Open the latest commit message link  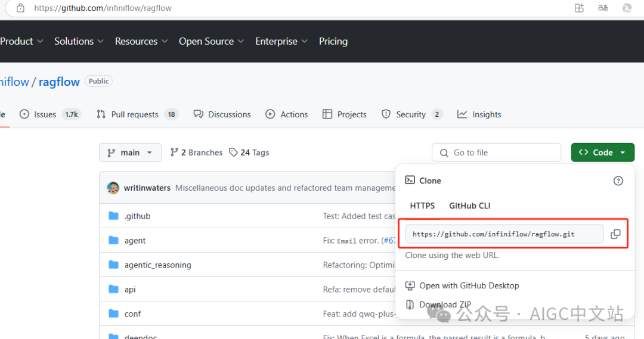tap(286, 188)
